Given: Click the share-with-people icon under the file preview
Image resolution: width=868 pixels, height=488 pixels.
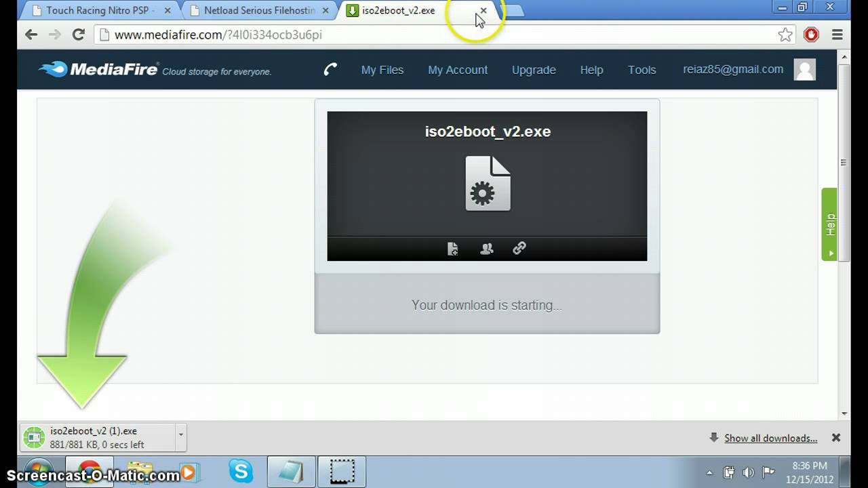Looking at the screenshot, I should pyautogui.click(x=486, y=249).
